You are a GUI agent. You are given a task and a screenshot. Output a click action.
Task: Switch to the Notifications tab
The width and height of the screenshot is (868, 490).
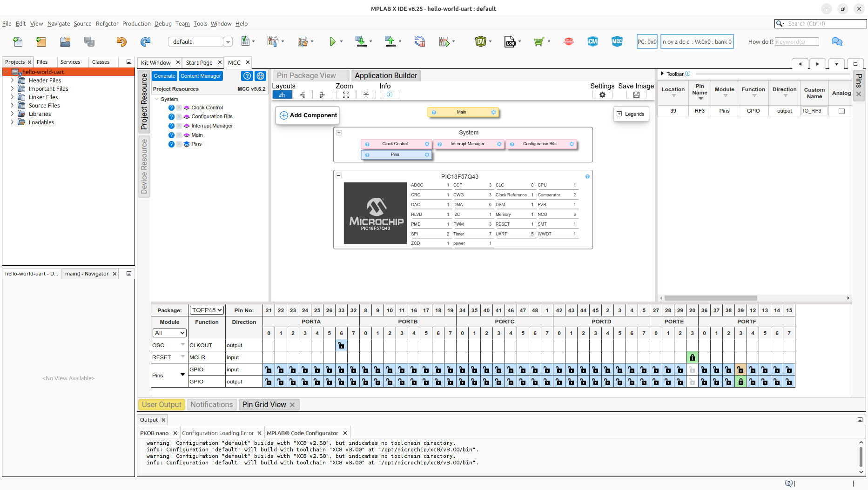212,405
